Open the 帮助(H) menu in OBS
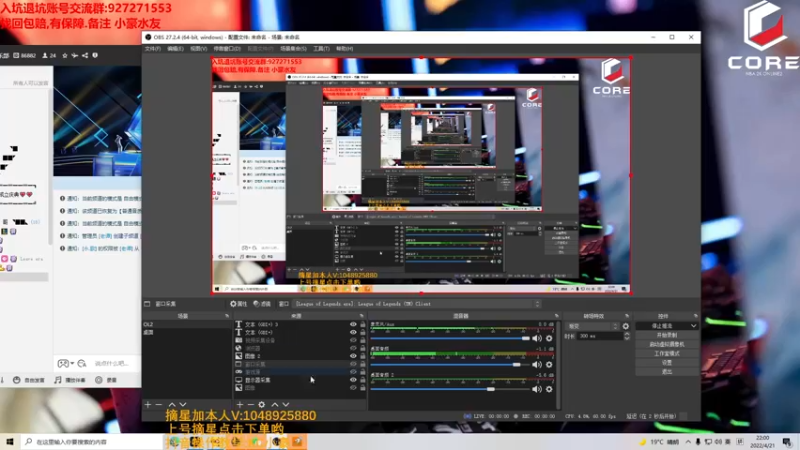Image resolution: width=800 pixels, height=450 pixels. pyautogui.click(x=344, y=48)
